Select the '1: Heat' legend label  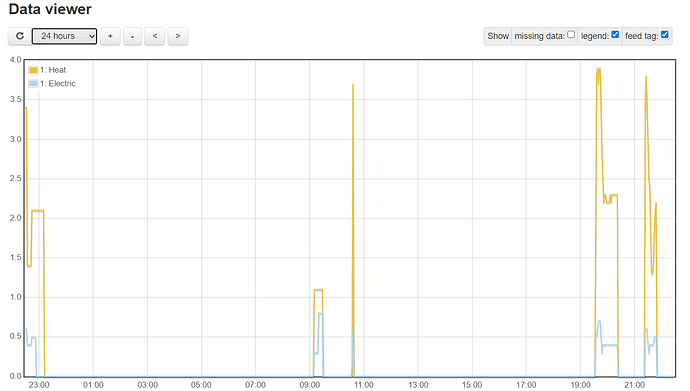(x=53, y=70)
